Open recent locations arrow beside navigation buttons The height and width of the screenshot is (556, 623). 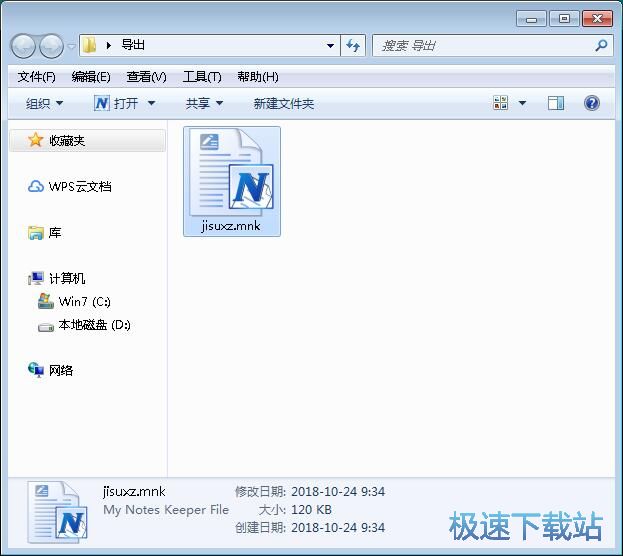[x=72, y=46]
